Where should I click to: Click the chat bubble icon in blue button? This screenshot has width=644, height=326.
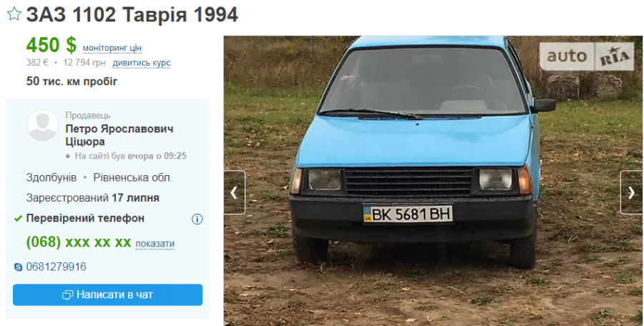pyautogui.click(x=67, y=295)
